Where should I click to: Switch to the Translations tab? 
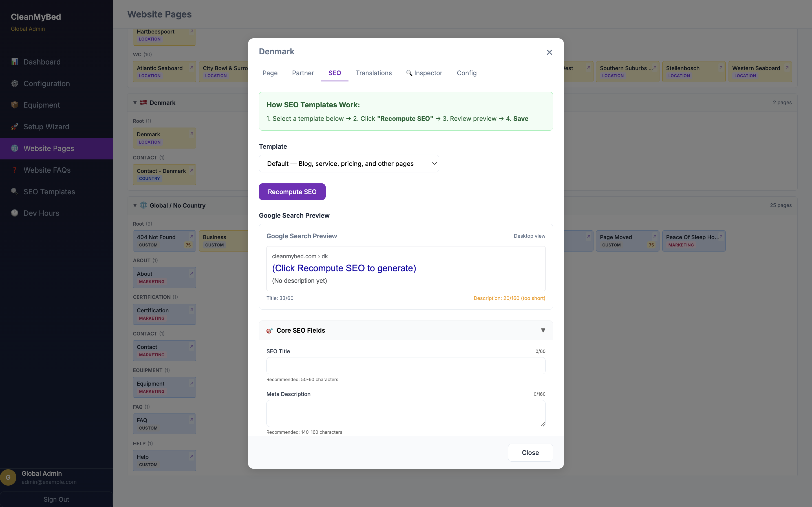374,73
